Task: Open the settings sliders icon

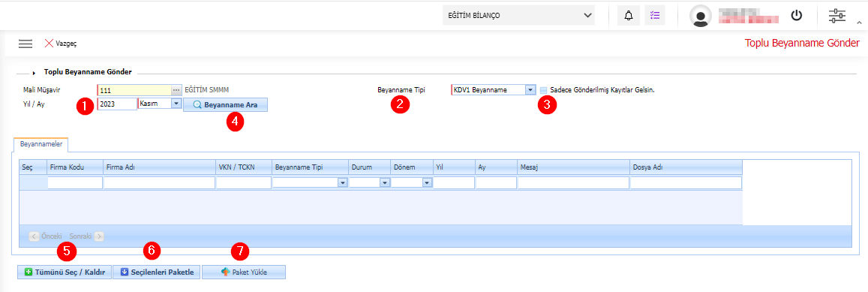Action: (x=836, y=16)
